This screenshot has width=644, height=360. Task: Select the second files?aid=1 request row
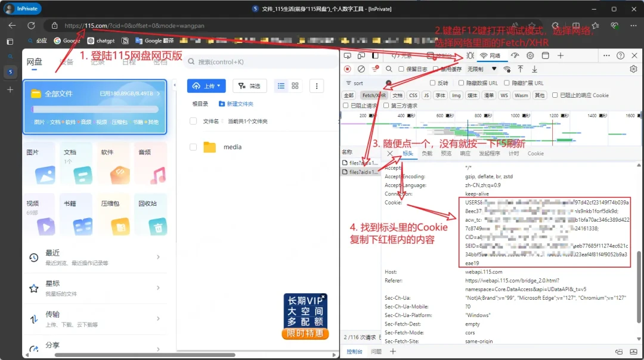[361, 172]
